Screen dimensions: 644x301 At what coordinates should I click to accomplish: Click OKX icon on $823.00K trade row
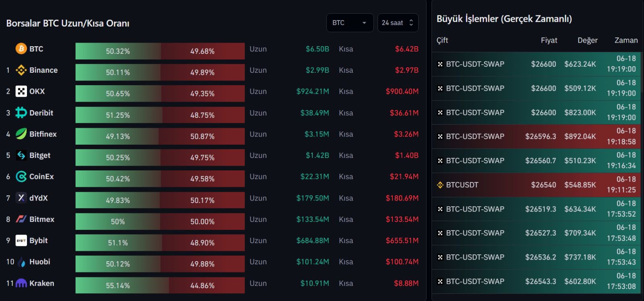pos(440,112)
